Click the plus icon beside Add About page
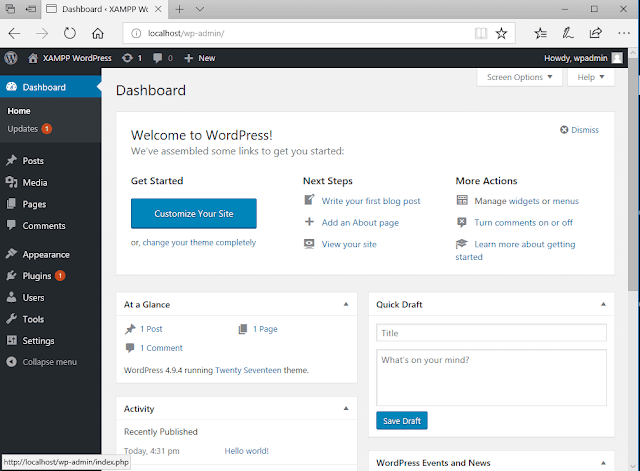 pos(309,222)
